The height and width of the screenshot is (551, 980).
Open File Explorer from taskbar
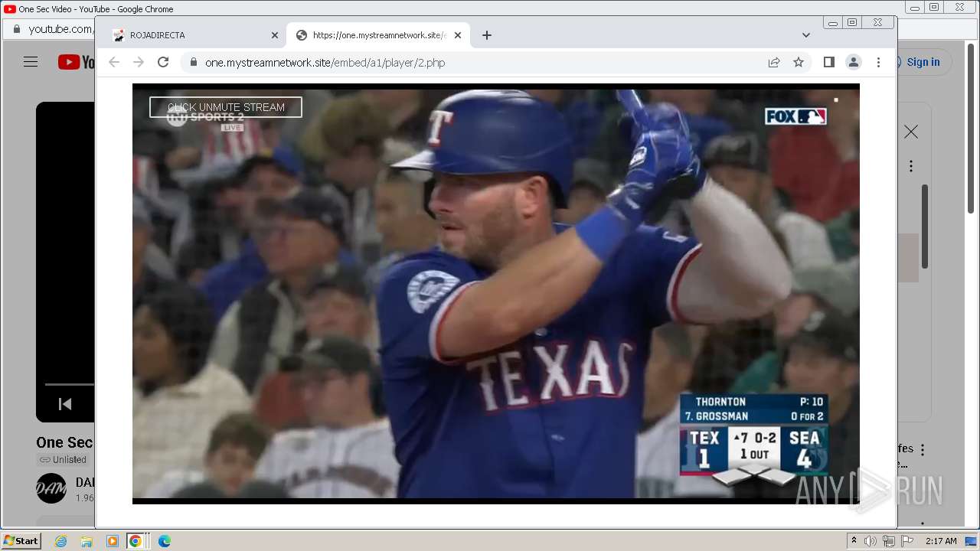tap(87, 541)
